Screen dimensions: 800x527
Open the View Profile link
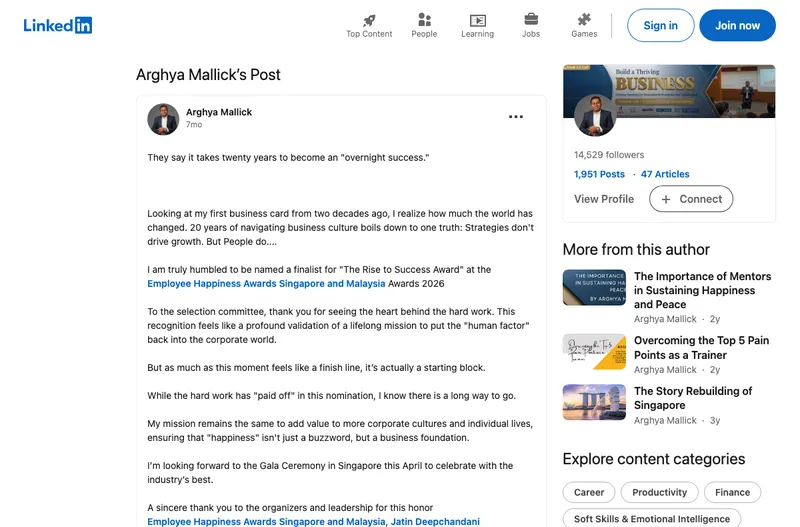pos(604,199)
